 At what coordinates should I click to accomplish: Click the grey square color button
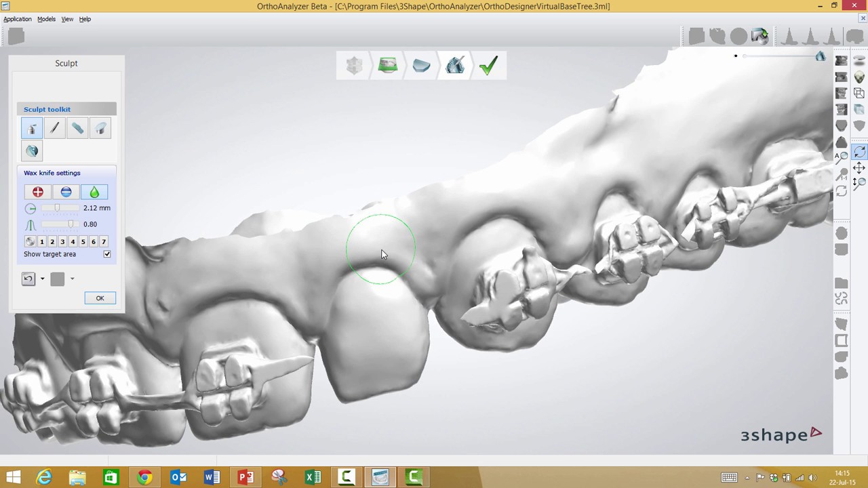(58, 279)
